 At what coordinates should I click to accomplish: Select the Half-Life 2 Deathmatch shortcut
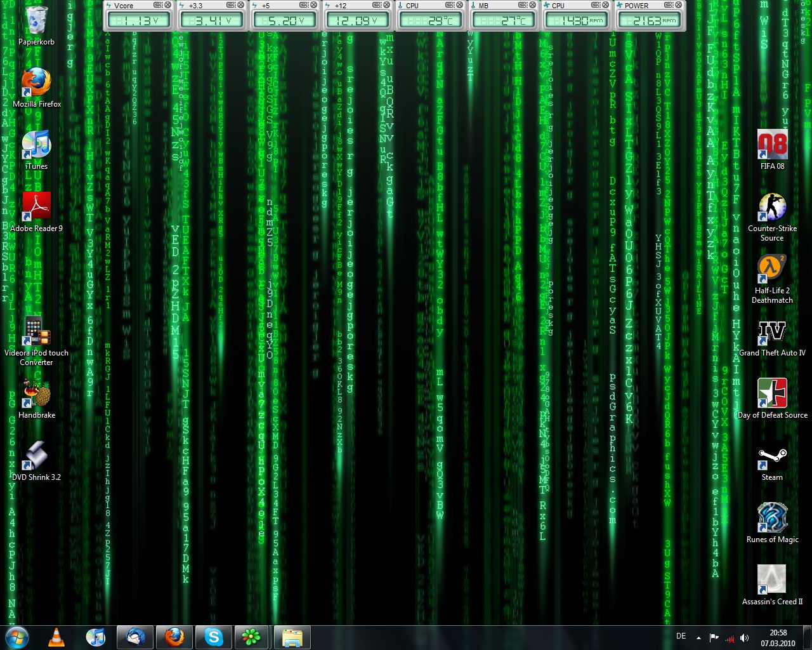pyautogui.click(x=772, y=279)
